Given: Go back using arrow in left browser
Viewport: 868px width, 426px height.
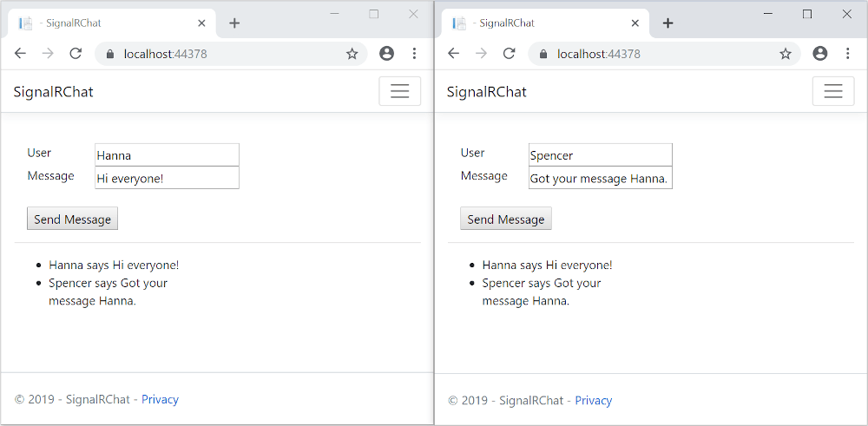Looking at the screenshot, I should (x=20, y=54).
